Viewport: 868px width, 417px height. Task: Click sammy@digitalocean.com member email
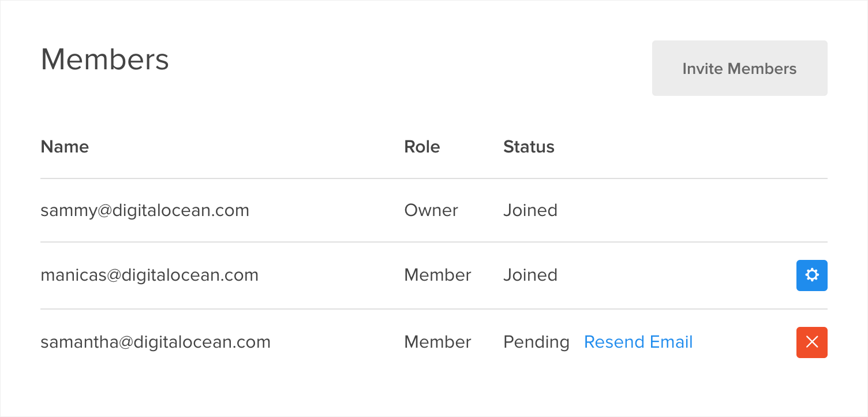point(145,210)
